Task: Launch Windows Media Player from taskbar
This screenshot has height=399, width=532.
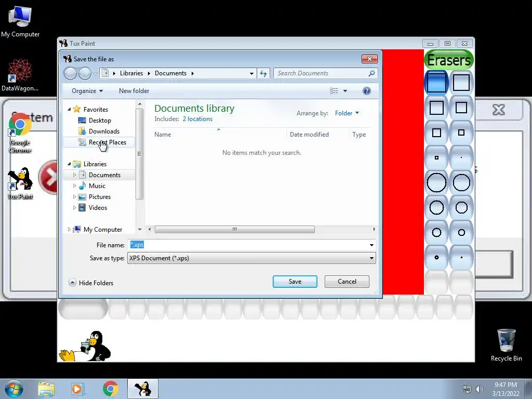Action: point(77,389)
